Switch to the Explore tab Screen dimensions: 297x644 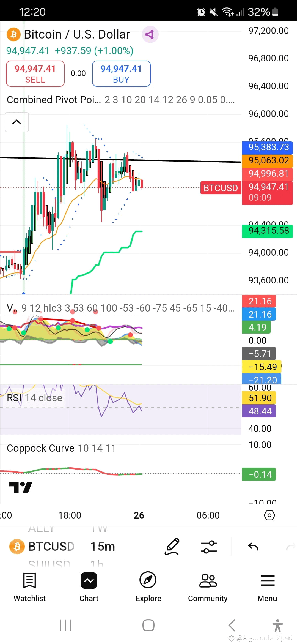[x=148, y=587]
